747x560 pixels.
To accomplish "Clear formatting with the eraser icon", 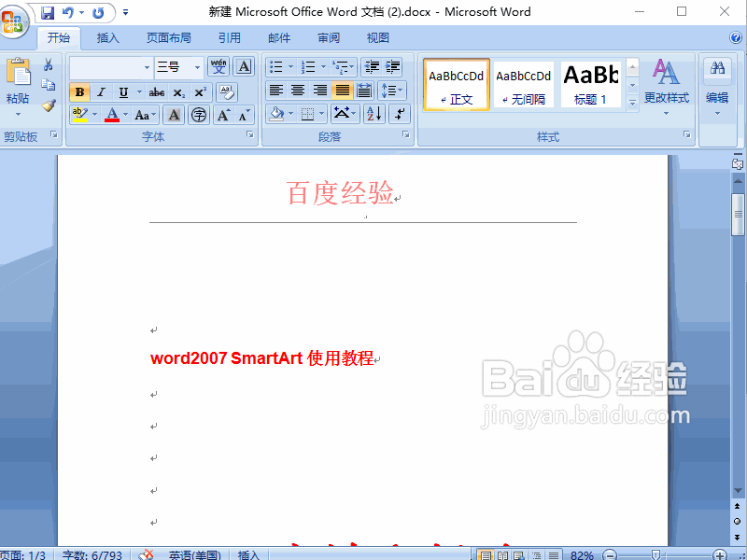I will pyautogui.click(x=226, y=91).
